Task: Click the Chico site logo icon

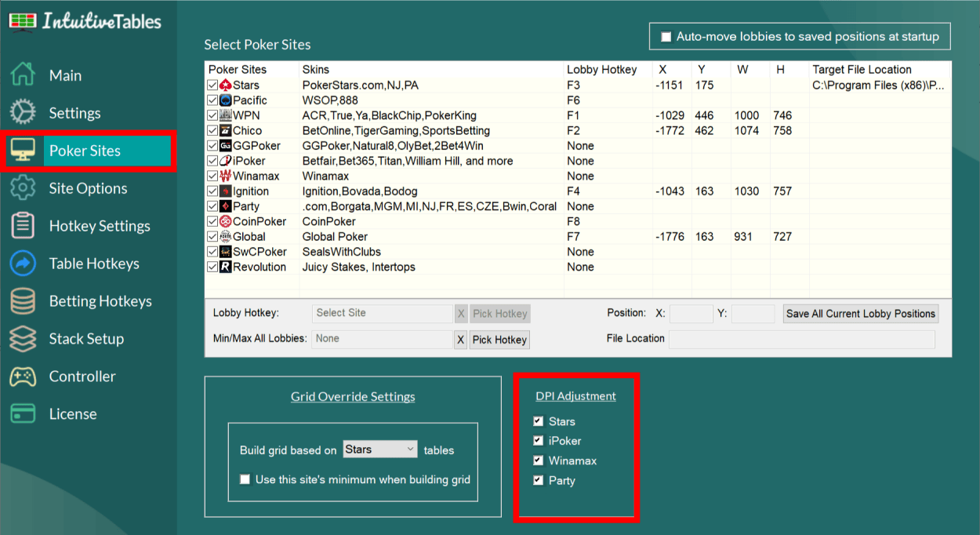Action: pyautogui.click(x=226, y=130)
